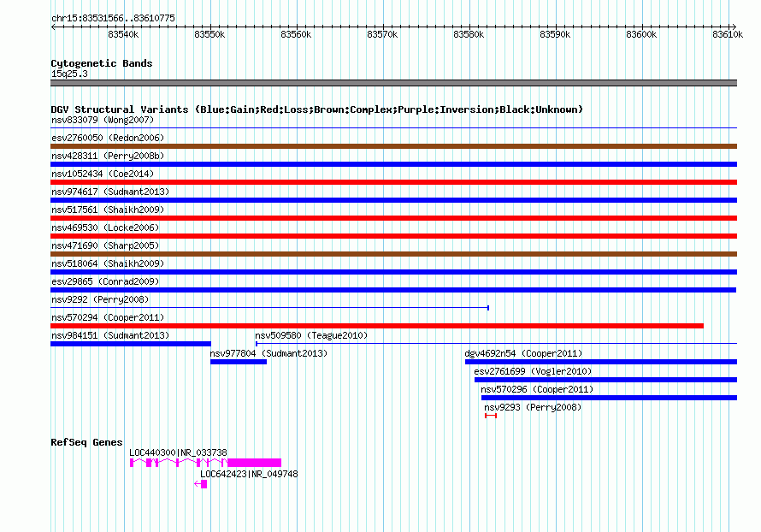Screen dimensions: 761x532
Task: Select the blue nsv977804 (Sudmant2013) bar
Action: click(x=239, y=362)
